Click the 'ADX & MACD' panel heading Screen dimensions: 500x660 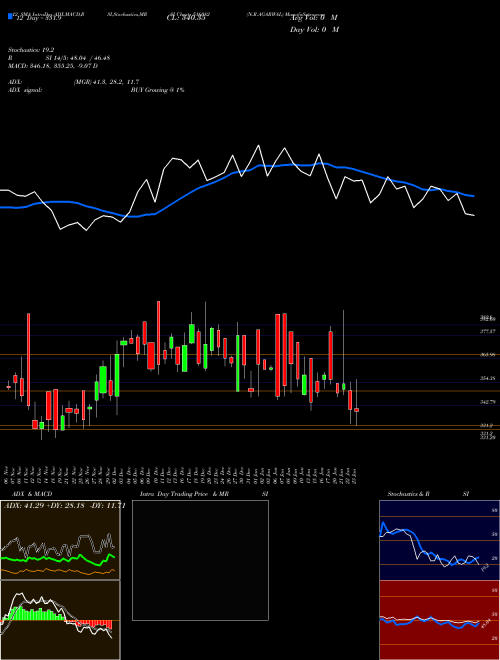point(32,494)
